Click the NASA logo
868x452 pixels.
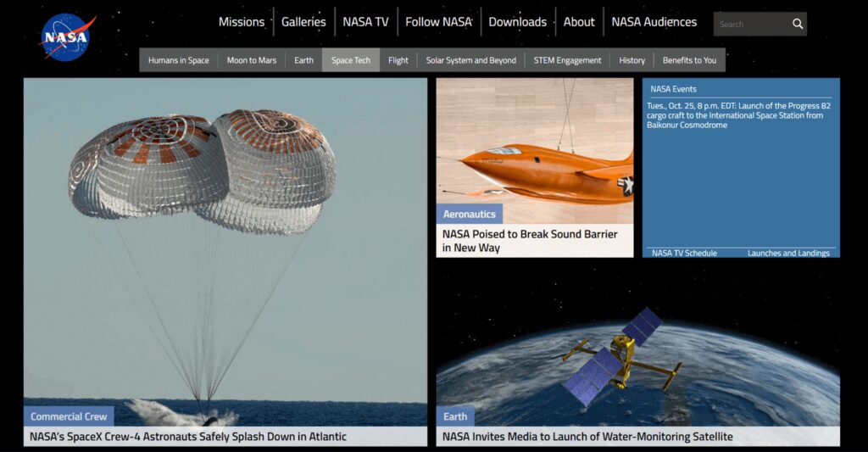click(x=67, y=37)
